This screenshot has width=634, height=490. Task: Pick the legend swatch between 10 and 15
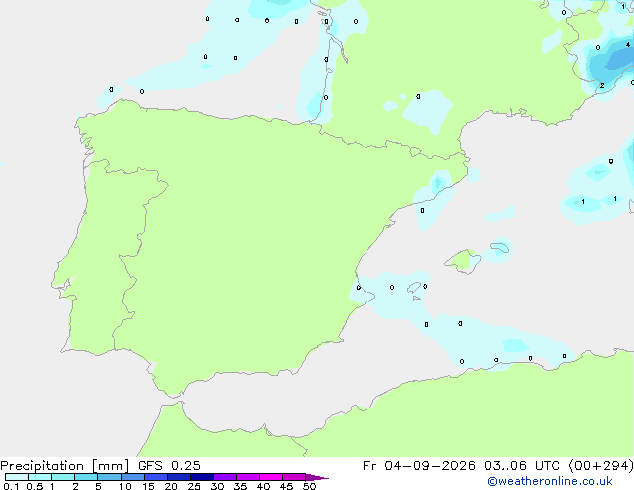click(133, 477)
